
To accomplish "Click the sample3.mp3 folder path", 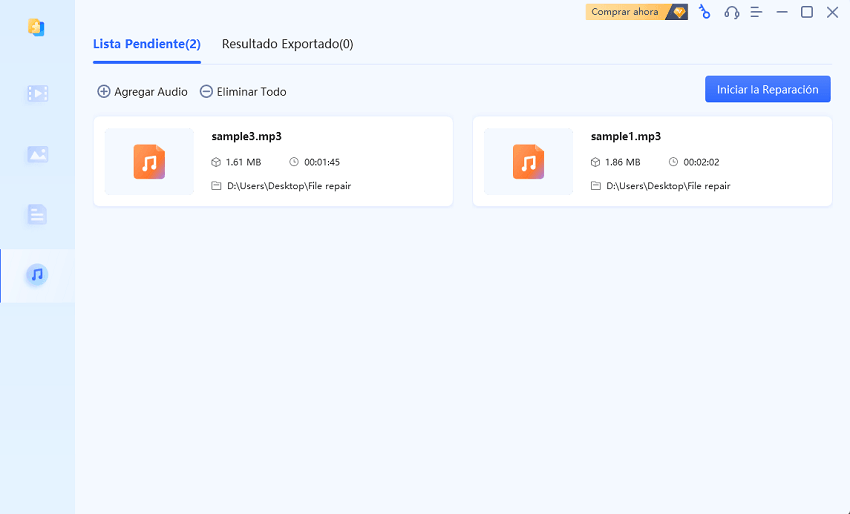I will (288, 186).
